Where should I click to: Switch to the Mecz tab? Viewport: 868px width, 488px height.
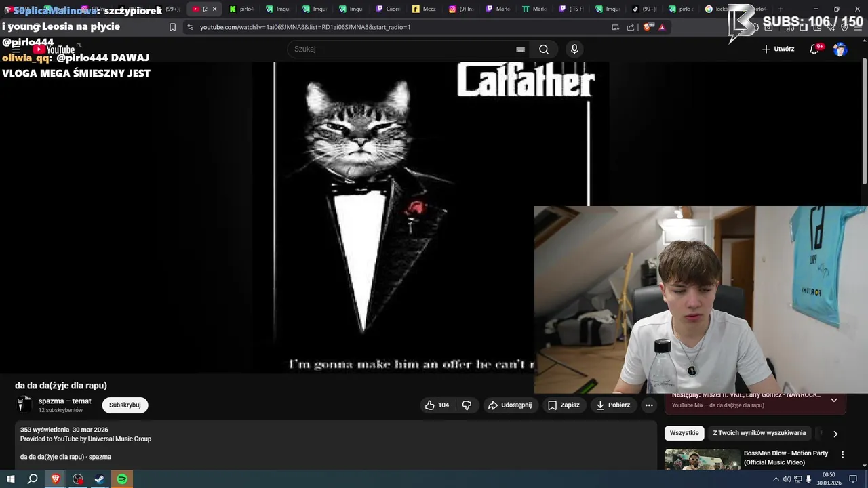click(425, 9)
